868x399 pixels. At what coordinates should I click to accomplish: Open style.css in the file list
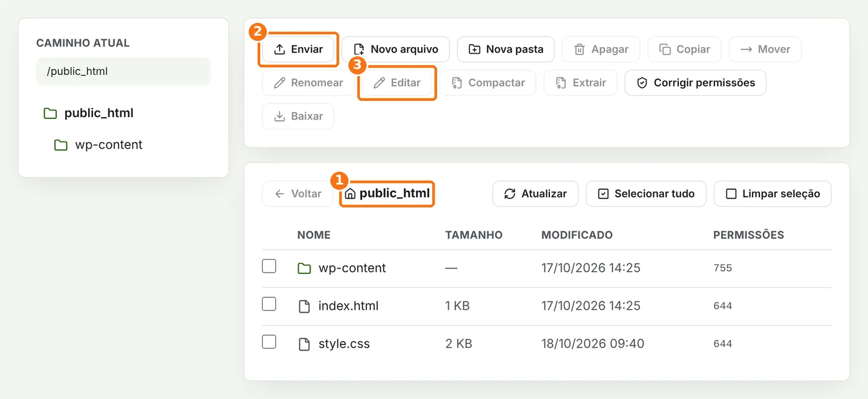344,343
